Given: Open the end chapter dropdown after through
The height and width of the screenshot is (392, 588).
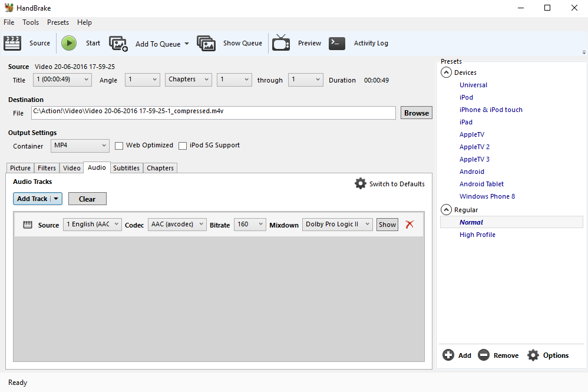Looking at the screenshot, I should [x=306, y=80].
